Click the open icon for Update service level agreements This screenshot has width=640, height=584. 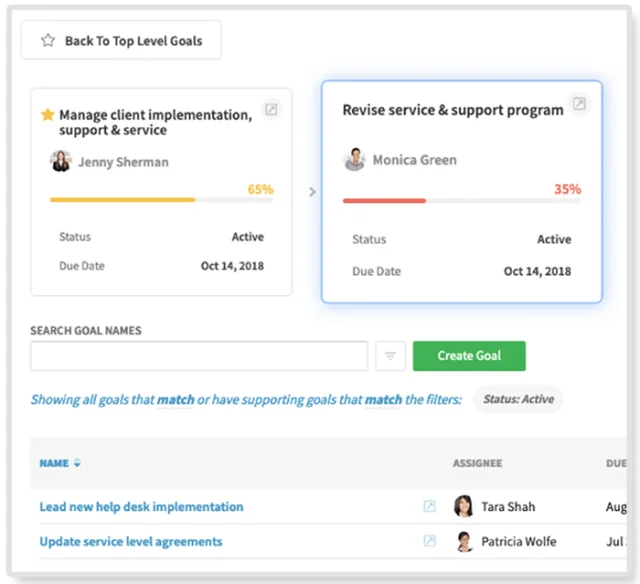pos(429,541)
